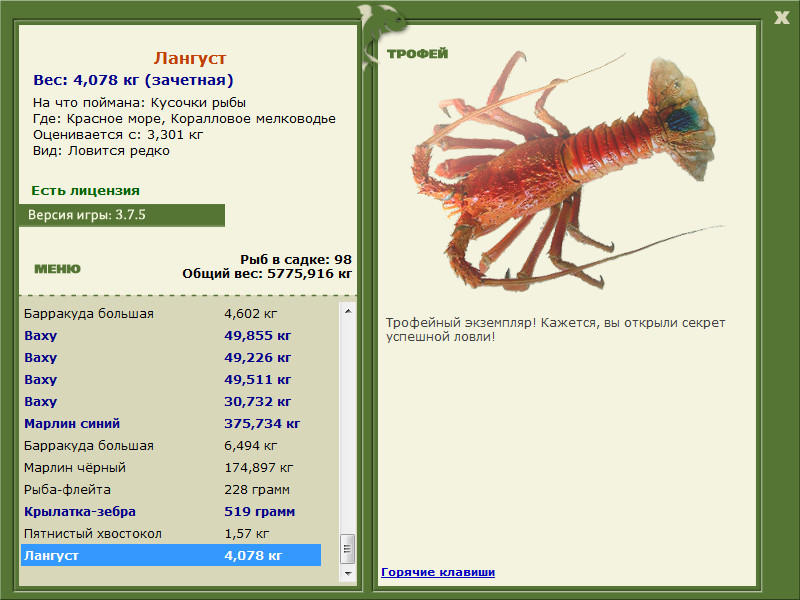Select the Ваху 30,732 кг row
This screenshot has height=600, width=800.
pyautogui.click(x=171, y=402)
